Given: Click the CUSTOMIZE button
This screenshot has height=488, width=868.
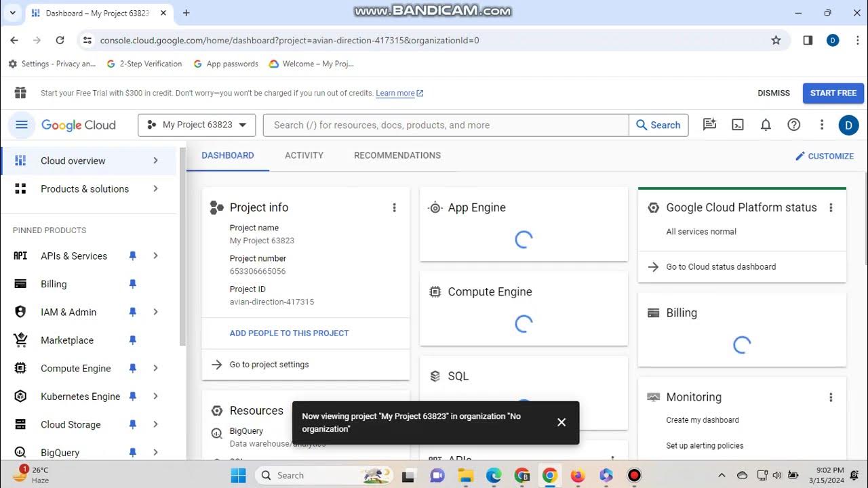Looking at the screenshot, I should 825,156.
